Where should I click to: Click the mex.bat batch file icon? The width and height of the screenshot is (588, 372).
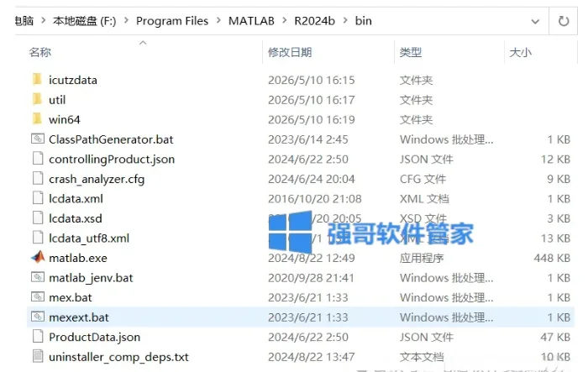click(38, 297)
